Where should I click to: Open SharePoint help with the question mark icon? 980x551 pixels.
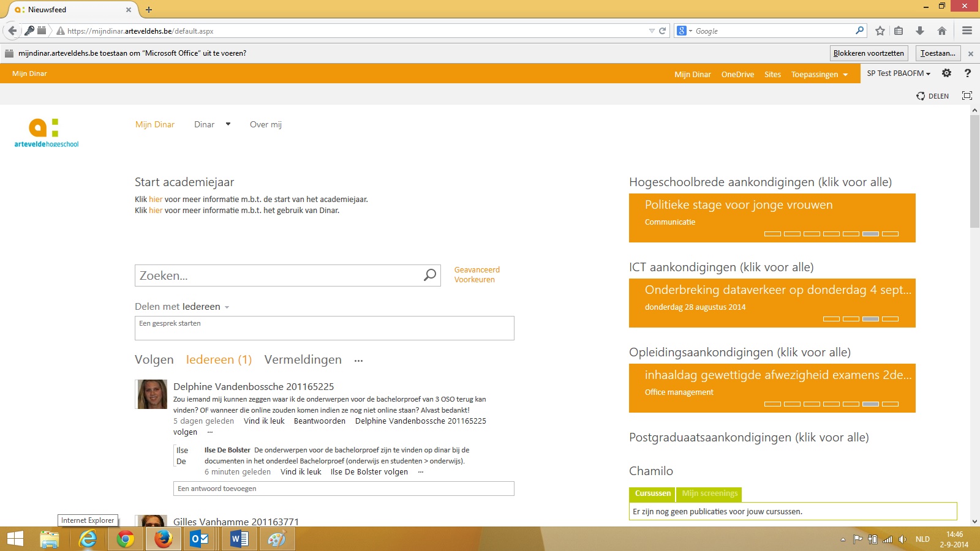pyautogui.click(x=968, y=73)
